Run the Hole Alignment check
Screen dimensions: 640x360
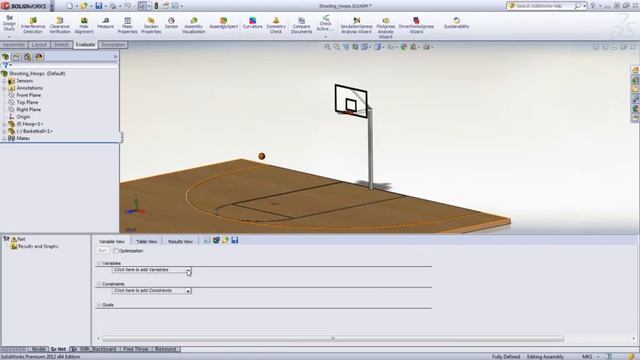84,26
